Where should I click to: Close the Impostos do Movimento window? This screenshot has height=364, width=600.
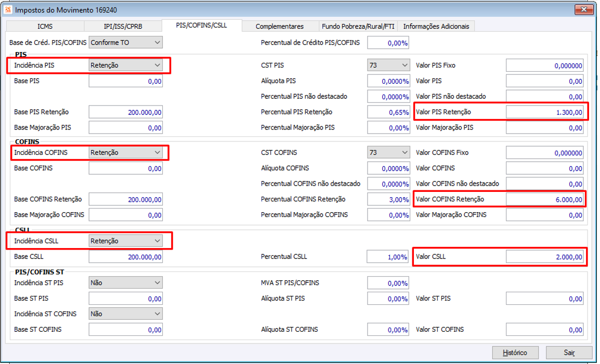[x=584, y=9]
